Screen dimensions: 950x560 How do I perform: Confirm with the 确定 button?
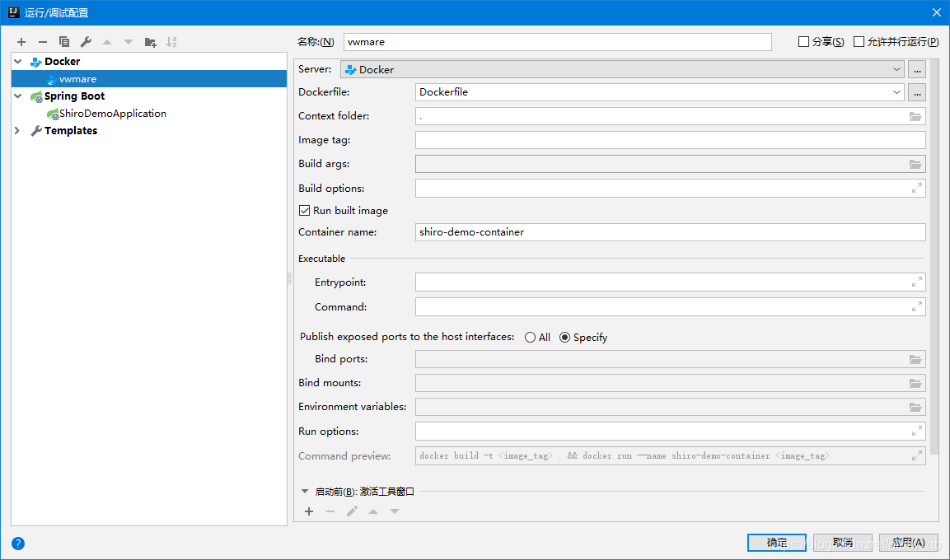pos(777,543)
